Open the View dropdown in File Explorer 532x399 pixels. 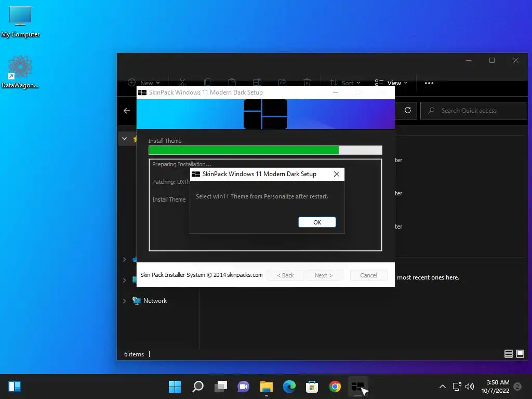tap(391, 83)
